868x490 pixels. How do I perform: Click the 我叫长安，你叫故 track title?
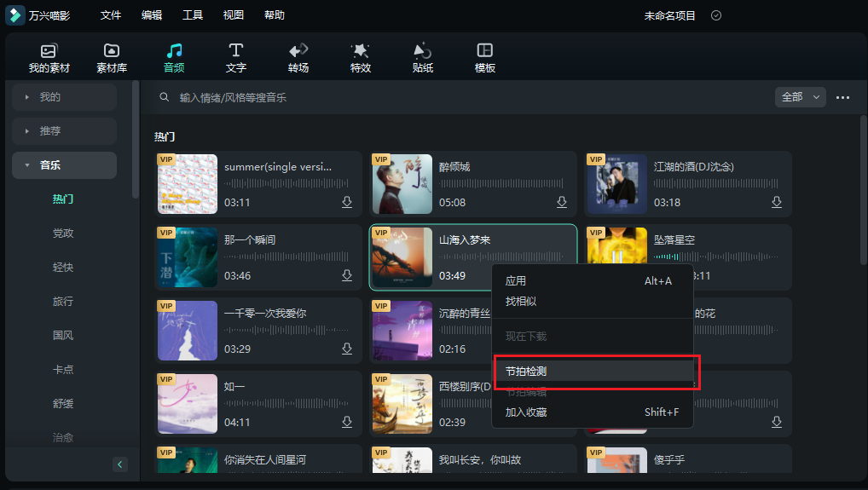(479, 459)
